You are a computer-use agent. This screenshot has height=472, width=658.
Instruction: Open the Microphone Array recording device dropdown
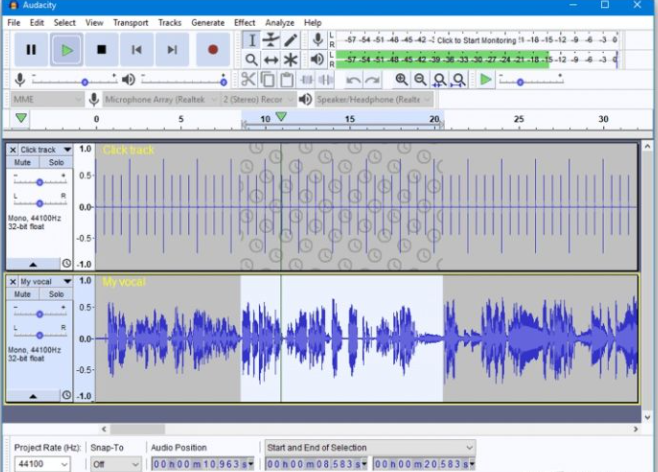pyautogui.click(x=161, y=99)
